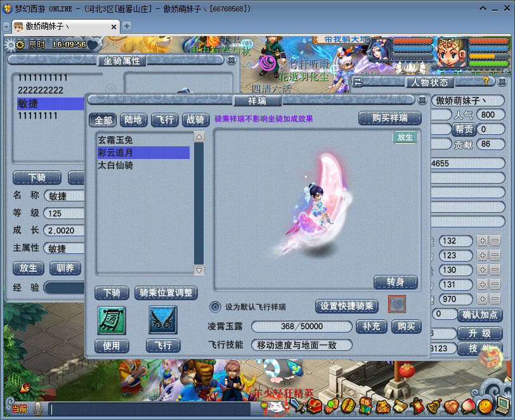Click the 升级 button
Image resolution: width=515 pixels, height=420 pixels.
coord(480,333)
